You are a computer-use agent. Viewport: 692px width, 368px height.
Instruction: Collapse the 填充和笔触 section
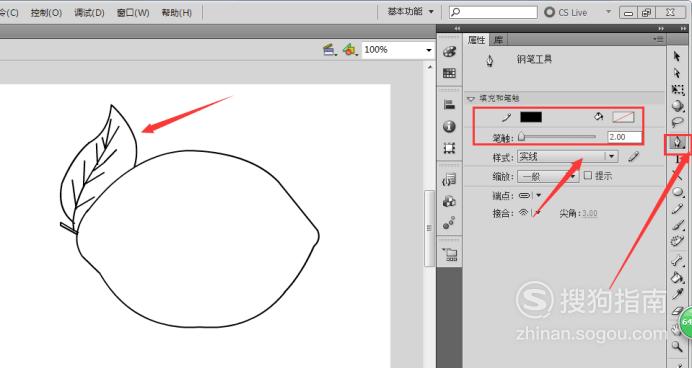tap(471, 98)
